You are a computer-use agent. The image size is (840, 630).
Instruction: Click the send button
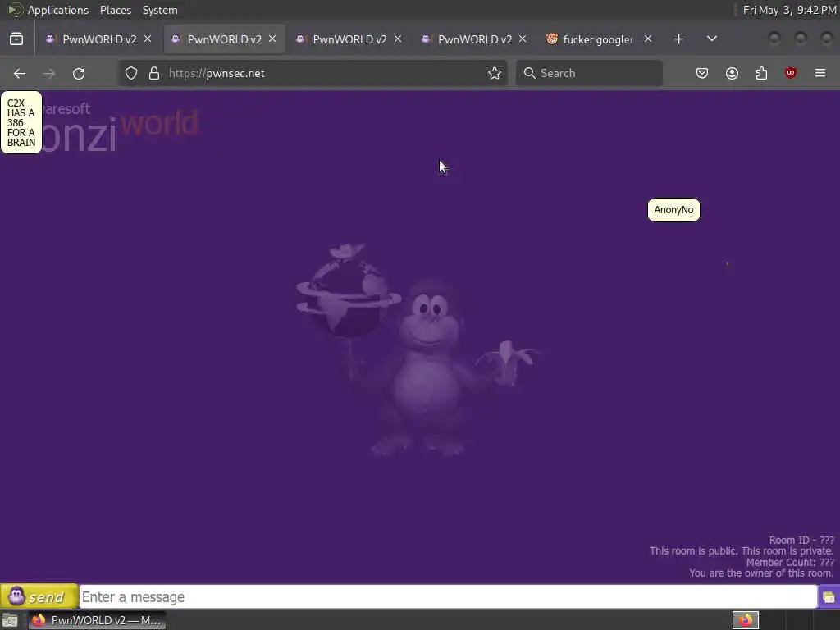(39, 596)
